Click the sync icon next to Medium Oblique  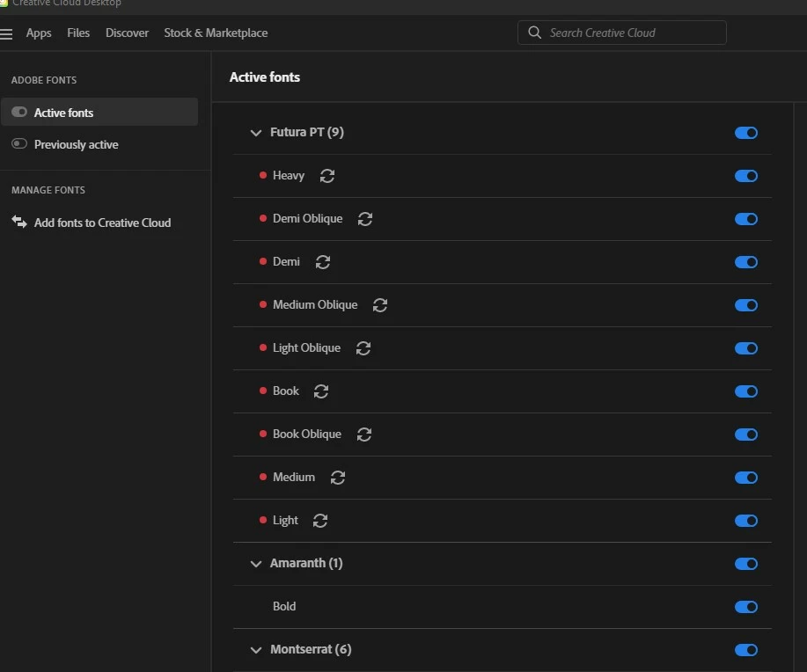[380, 305]
